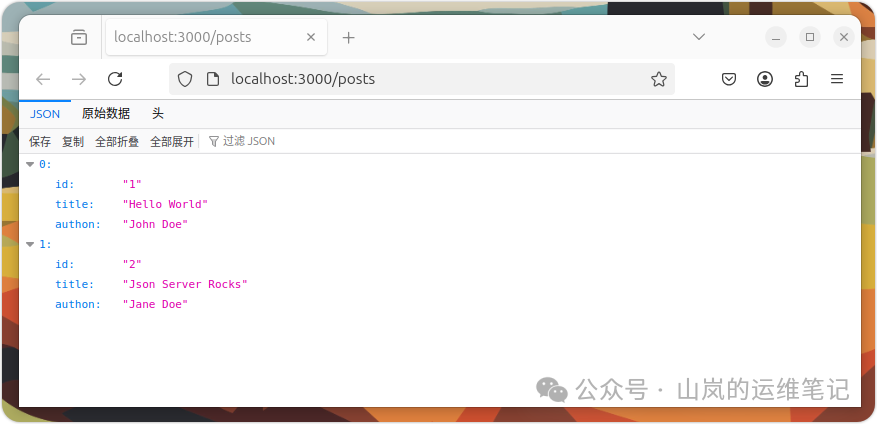The width and height of the screenshot is (877, 424).
Task: Select the id value "1"
Action: click(132, 184)
